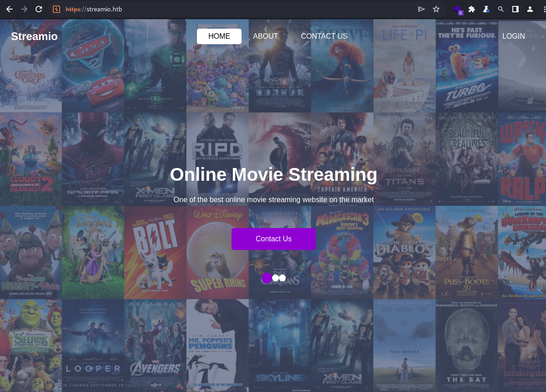The image size is (546, 392).
Task: Click The Bay skull poster
Action: pos(467,346)
